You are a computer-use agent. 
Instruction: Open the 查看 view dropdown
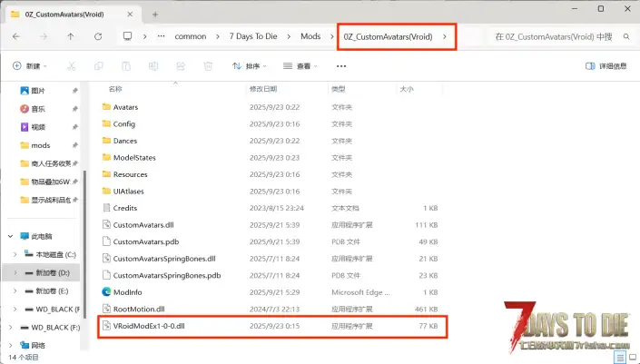tap(302, 66)
